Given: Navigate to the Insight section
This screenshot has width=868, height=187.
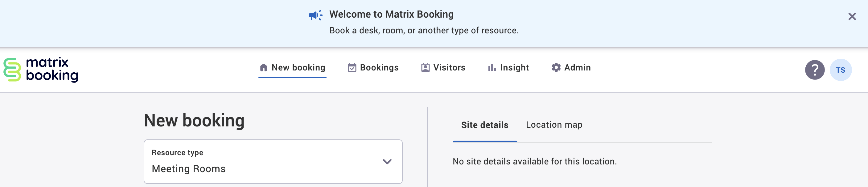Looking at the screenshot, I should click(x=514, y=67).
